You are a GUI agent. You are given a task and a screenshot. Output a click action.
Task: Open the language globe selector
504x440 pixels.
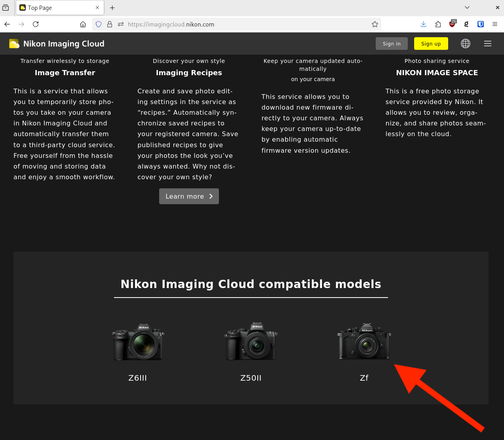(x=466, y=44)
